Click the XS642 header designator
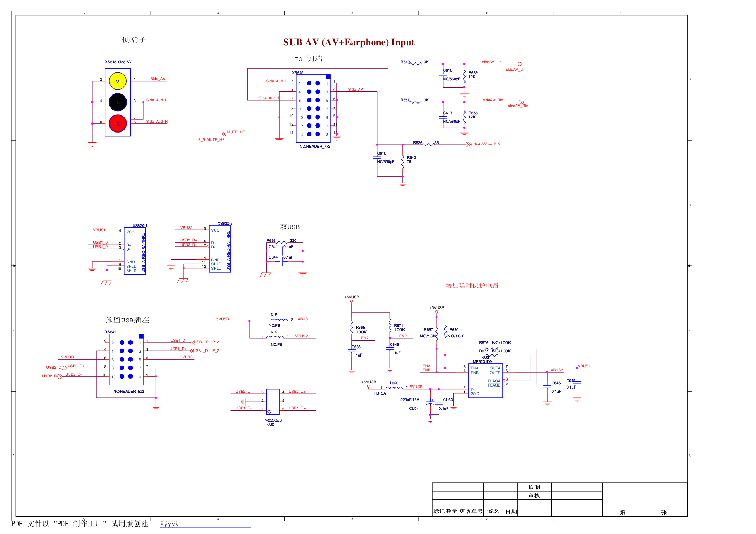 click(111, 332)
